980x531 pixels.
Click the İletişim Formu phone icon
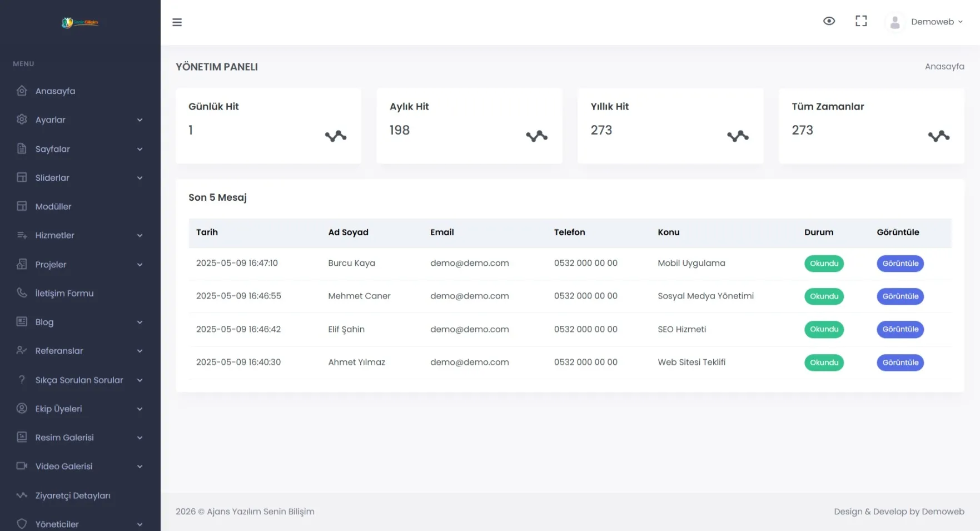coord(22,292)
